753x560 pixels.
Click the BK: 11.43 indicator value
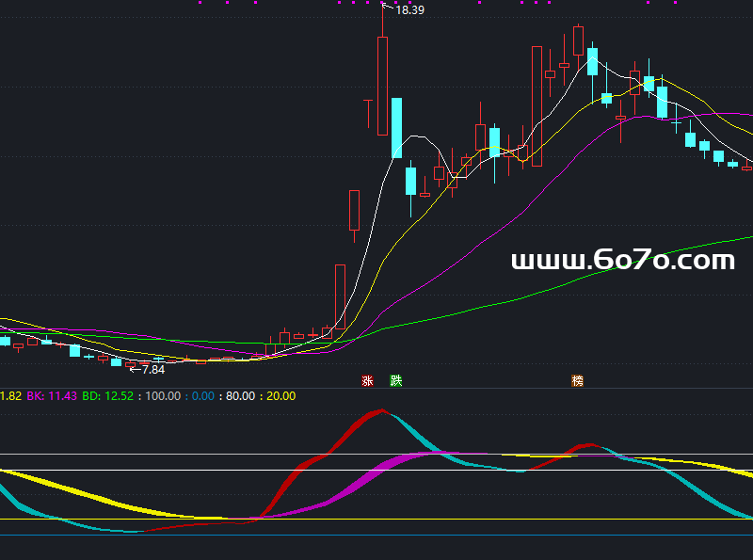[x=52, y=396]
